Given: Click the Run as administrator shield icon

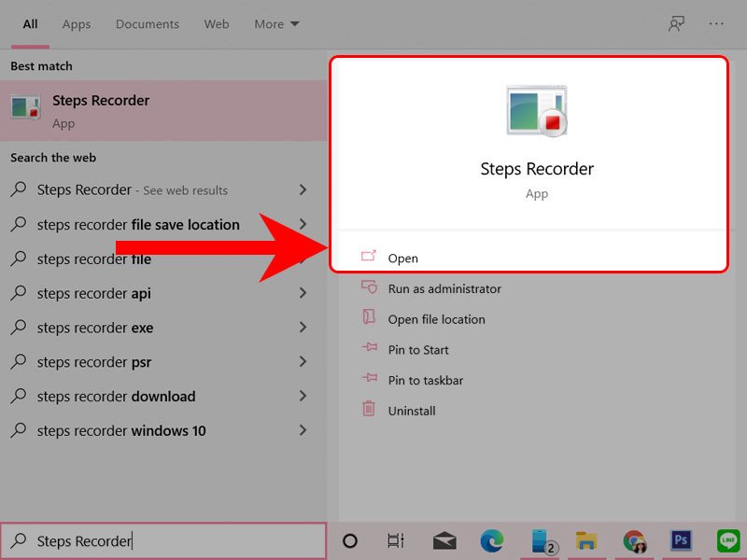Looking at the screenshot, I should 369,287.
